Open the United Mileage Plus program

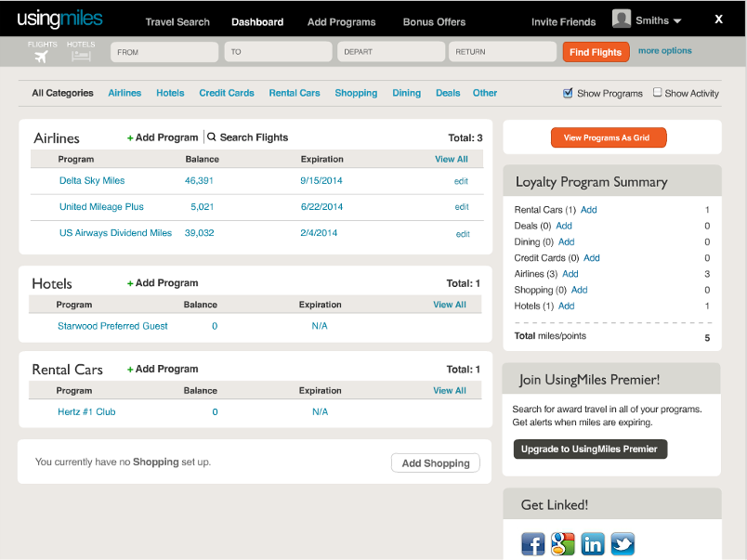[101, 207]
